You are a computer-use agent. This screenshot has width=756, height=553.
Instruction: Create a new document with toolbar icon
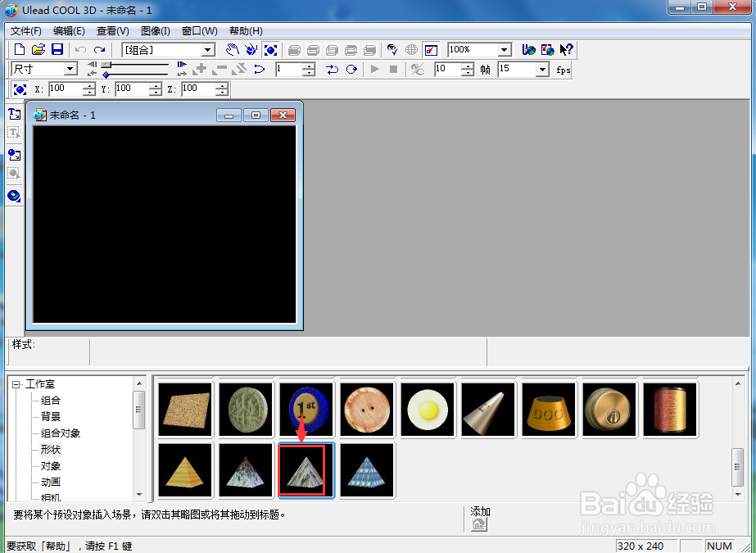(20, 50)
